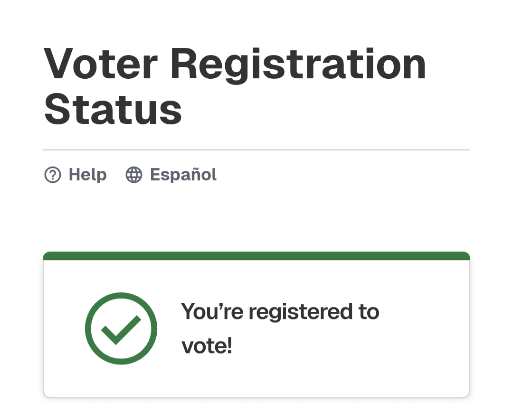This screenshot has height=420, width=513.
Task: Click the horizontal divider under the heading
Action: 256,149
